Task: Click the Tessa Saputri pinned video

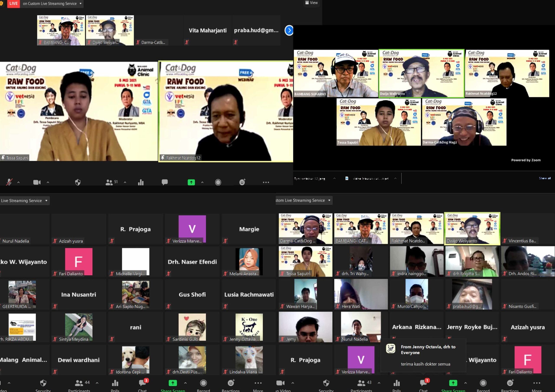Action: [x=78, y=111]
